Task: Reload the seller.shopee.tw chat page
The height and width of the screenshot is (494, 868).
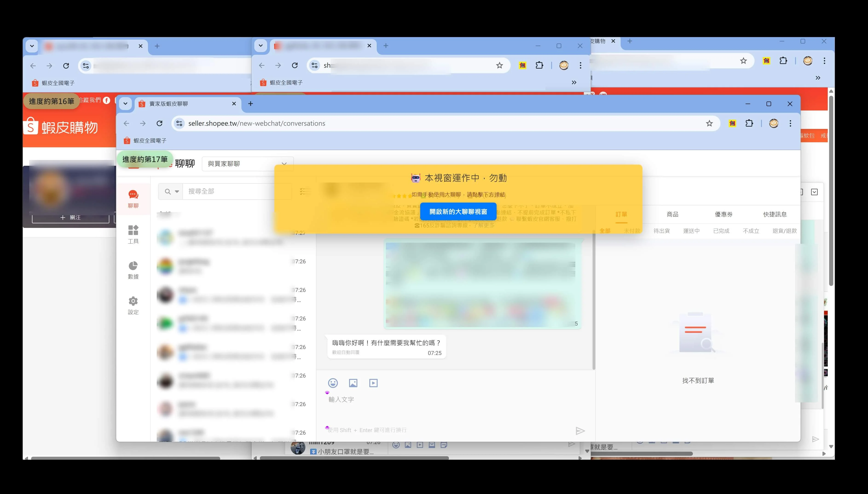Action: 159,123
